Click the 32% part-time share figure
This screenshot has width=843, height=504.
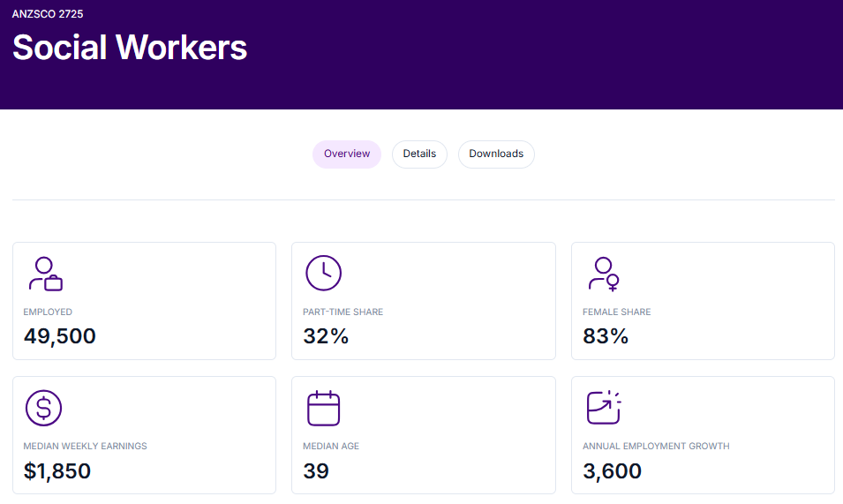coord(326,336)
